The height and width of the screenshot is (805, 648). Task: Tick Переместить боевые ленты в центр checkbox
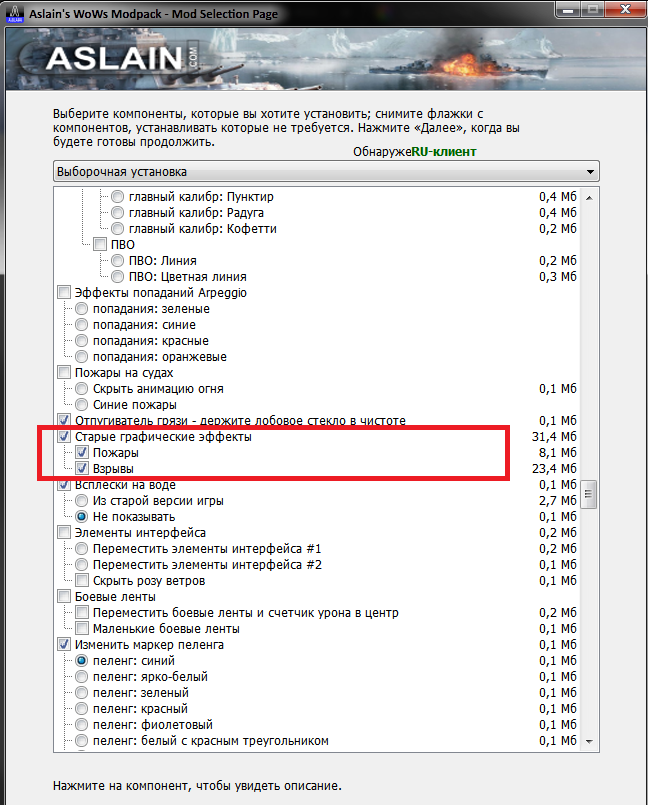[x=82, y=612]
